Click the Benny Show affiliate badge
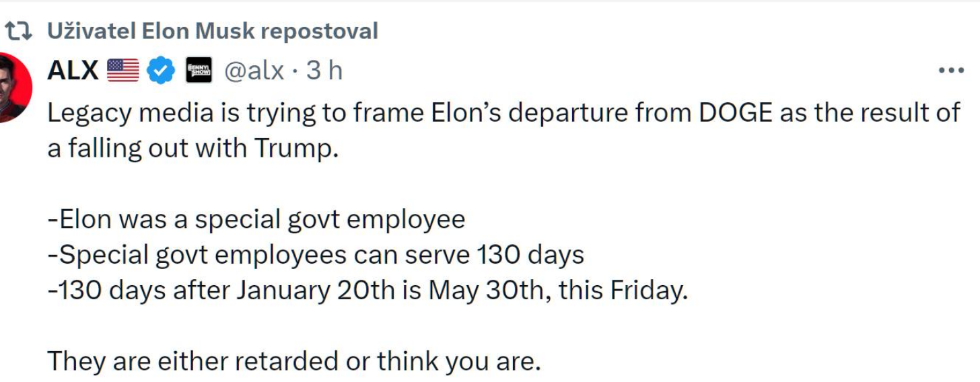Viewport: 980px width, 382px height. 199,71
